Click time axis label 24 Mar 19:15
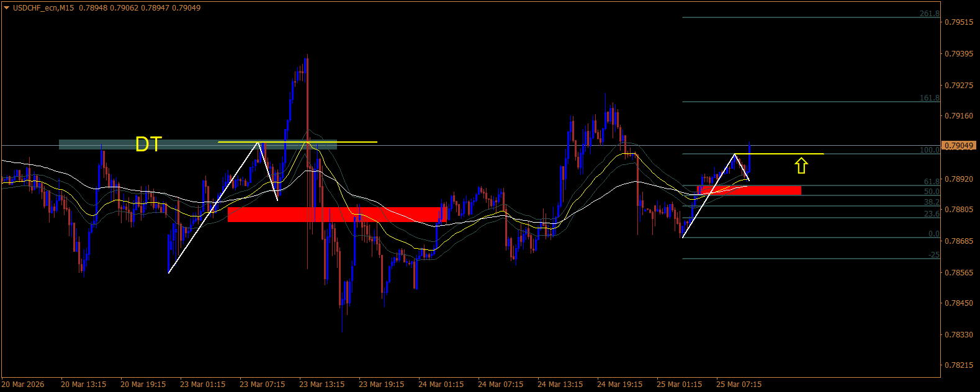Image resolution: width=980 pixels, height=392 pixels. pyautogui.click(x=620, y=385)
